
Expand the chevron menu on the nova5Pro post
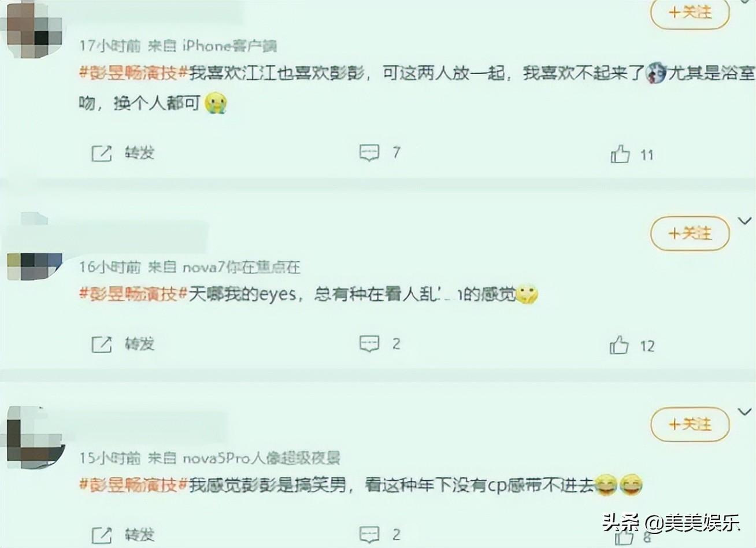(x=745, y=412)
